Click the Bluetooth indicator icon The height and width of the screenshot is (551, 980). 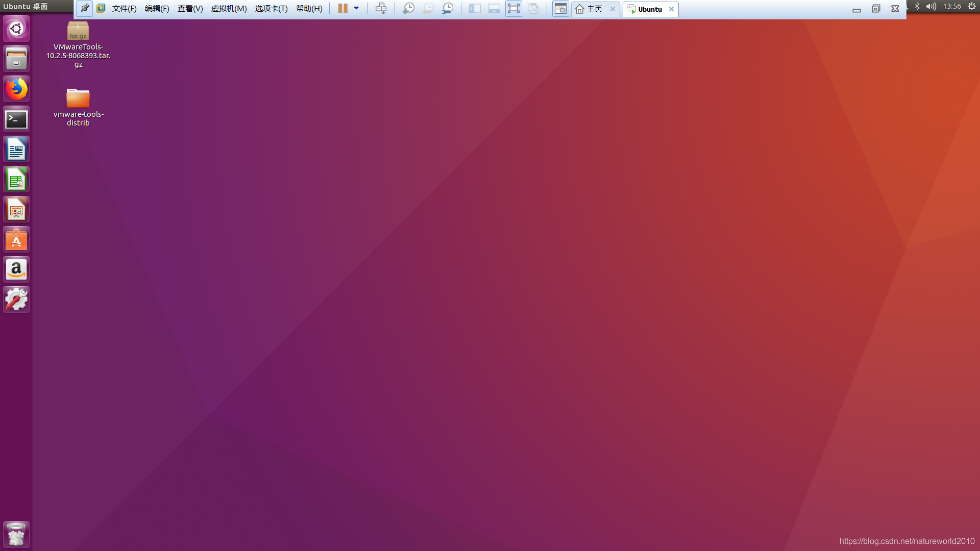point(917,6)
